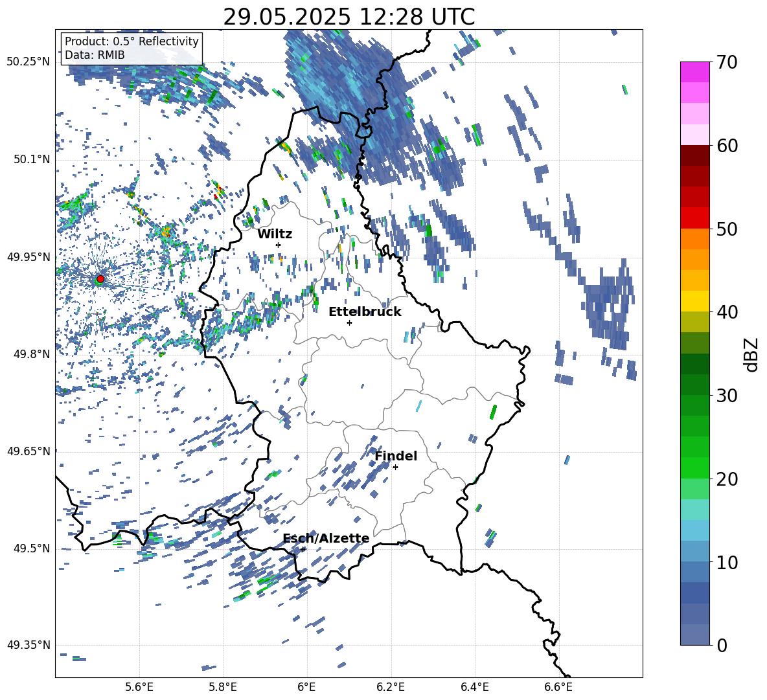Click the 6.4°E longitude tick label
This screenshot has width=767, height=700.
click(x=475, y=687)
